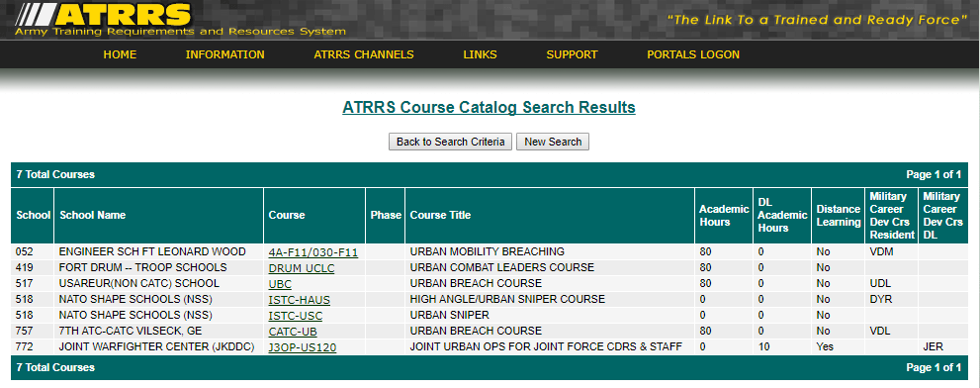Open the J3OP-US120 course link
Viewport: 980px width, 388px height.
click(x=303, y=346)
